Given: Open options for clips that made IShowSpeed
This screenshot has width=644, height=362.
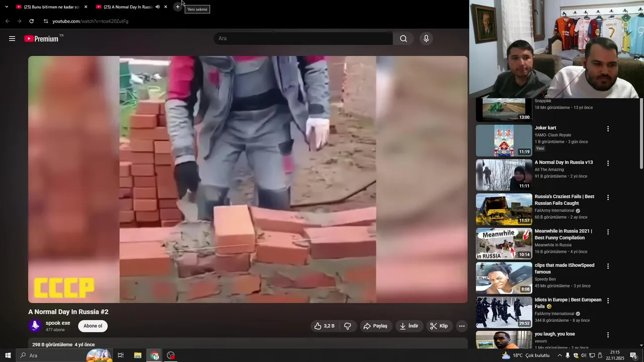Looking at the screenshot, I should pos(608,266).
